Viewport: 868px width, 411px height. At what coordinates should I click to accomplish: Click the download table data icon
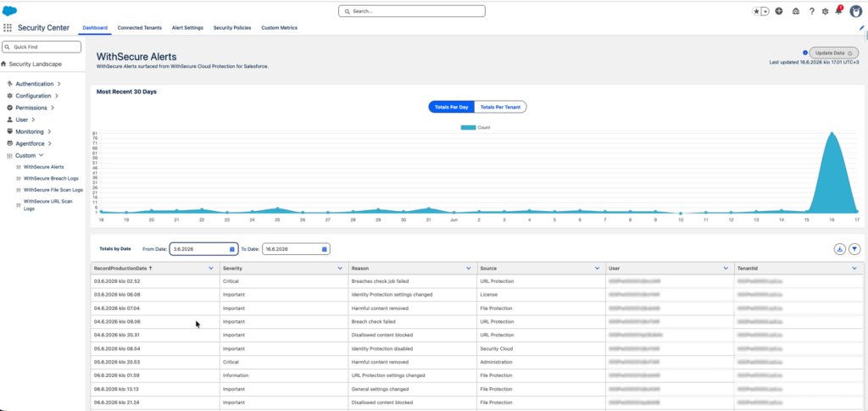click(x=840, y=249)
